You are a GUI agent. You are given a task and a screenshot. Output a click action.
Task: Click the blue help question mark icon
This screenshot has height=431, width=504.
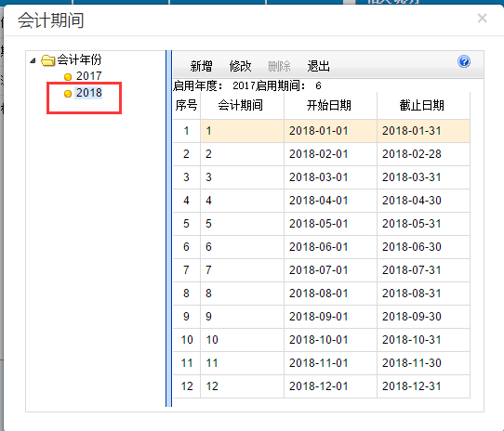[464, 61]
